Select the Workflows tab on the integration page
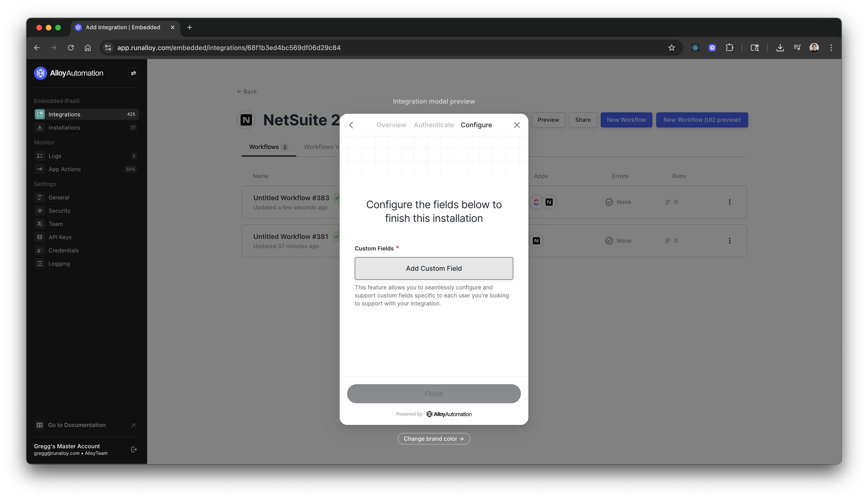 pos(264,147)
